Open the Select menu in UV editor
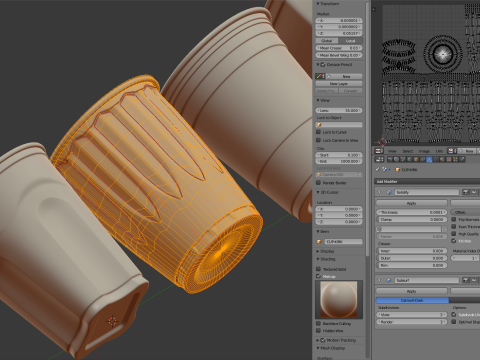The width and height of the screenshot is (480, 360). point(408,151)
